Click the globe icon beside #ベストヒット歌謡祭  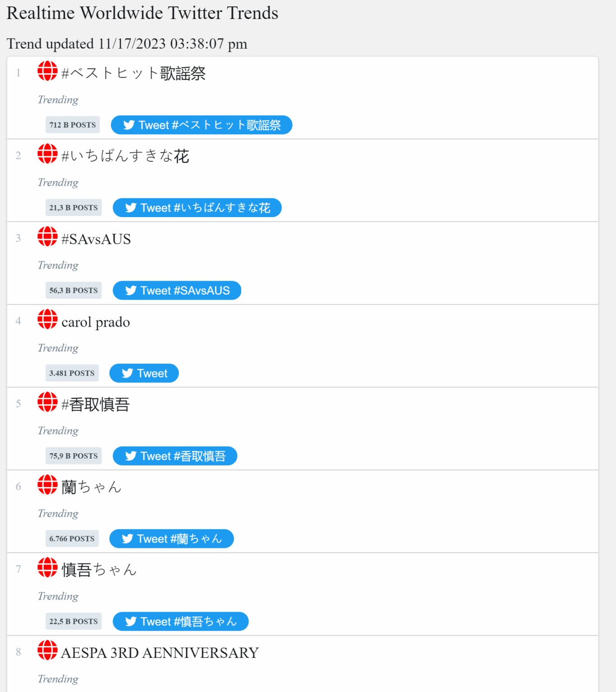click(x=47, y=71)
